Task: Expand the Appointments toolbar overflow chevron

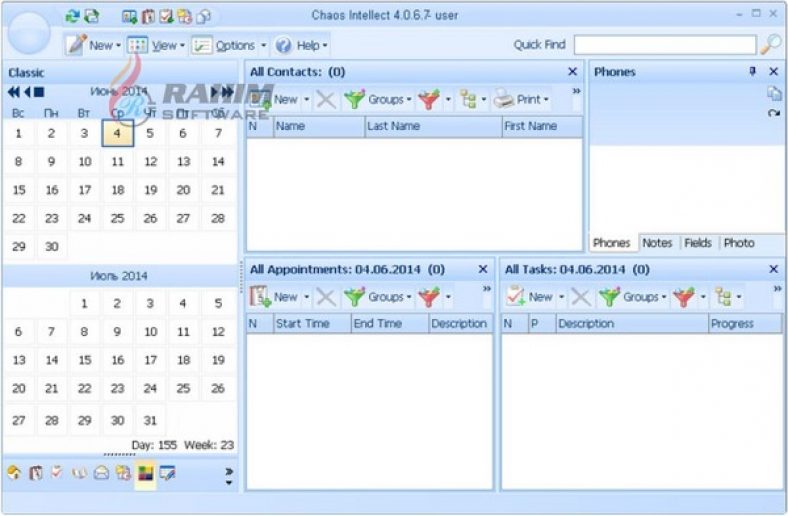Action: (x=486, y=289)
